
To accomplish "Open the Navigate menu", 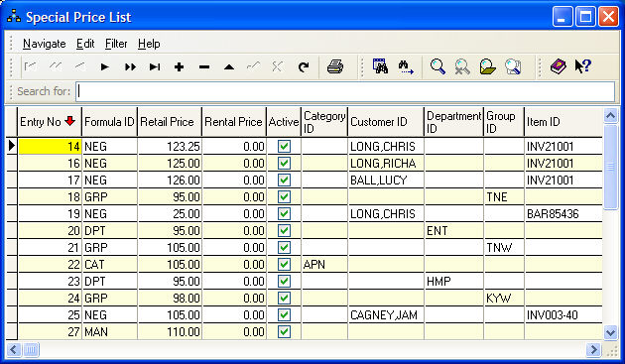I will 45,44.
